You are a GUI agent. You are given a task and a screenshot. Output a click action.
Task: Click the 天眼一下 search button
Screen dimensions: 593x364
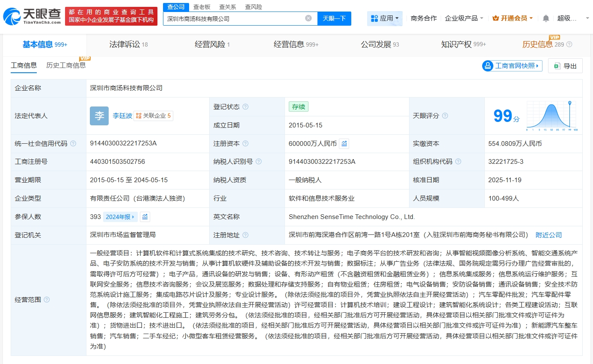click(x=334, y=18)
